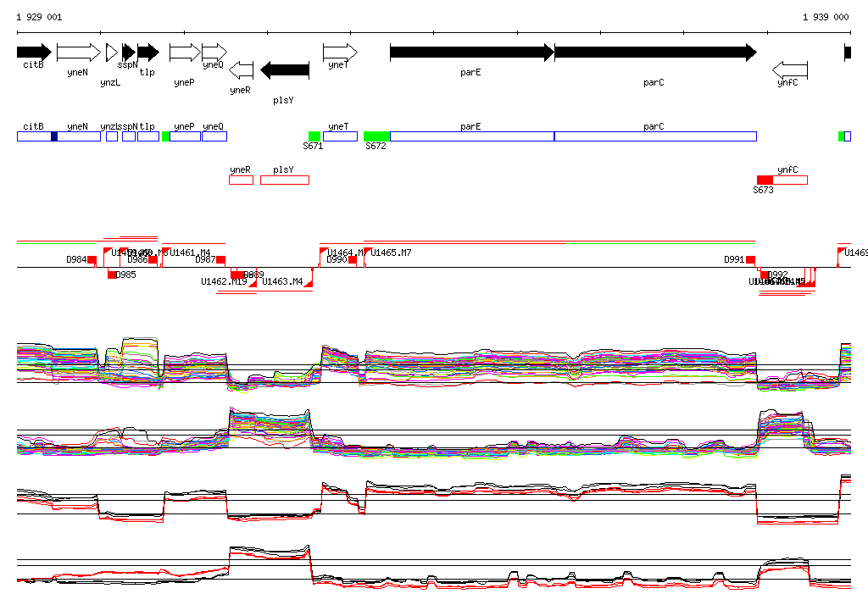Image resolution: width=868 pixels, height=605 pixels.
Task: Click the red ynfC outline box
Action: [x=790, y=180]
